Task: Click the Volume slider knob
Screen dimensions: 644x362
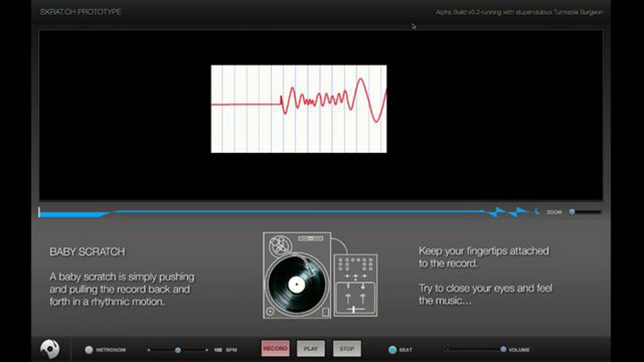Action: [503, 349]
